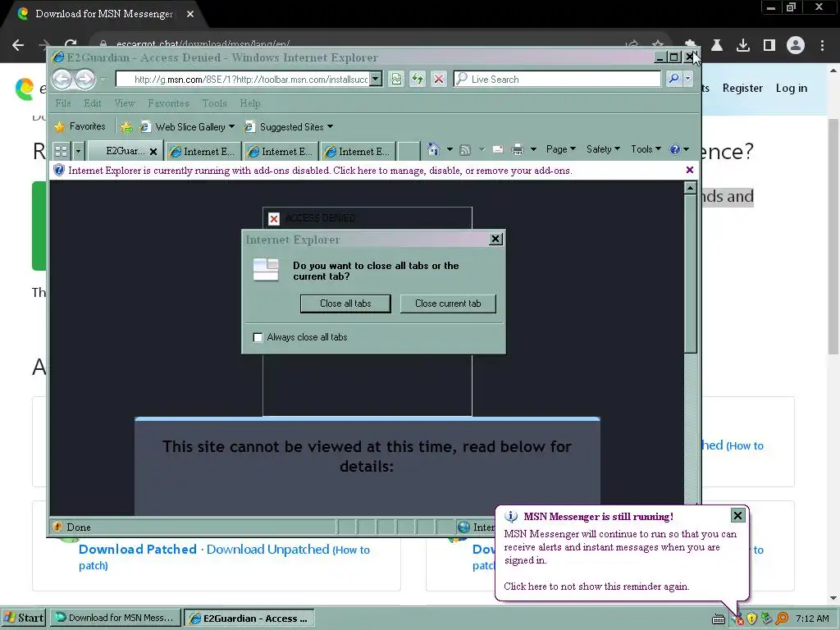
Task: Close the Chrome Download for MSN Messenger tab
Action: point(190,14)
